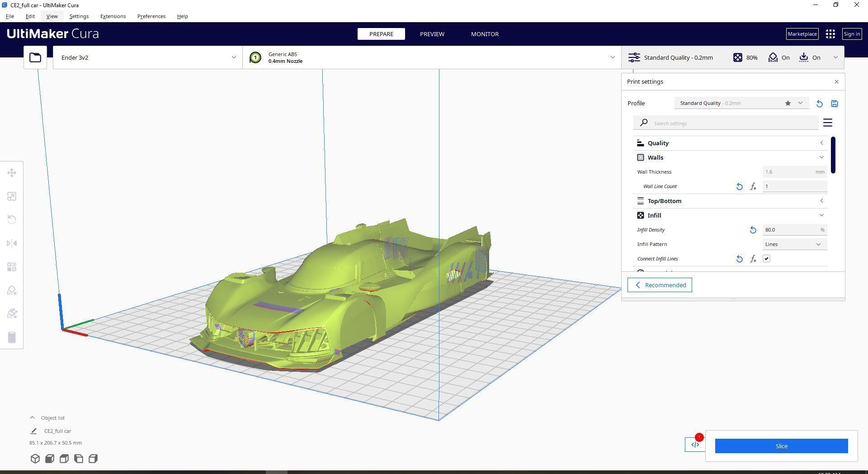Expand the Top/Bottom settings section
This screenshot has width=868, height=474.
coord(730,201)
